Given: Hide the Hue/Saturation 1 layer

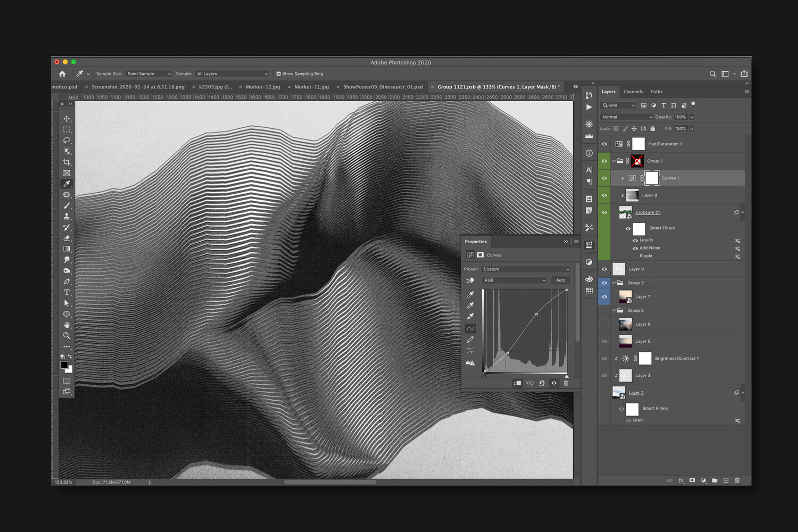Looking at the screenshot, I should [604, 144].
